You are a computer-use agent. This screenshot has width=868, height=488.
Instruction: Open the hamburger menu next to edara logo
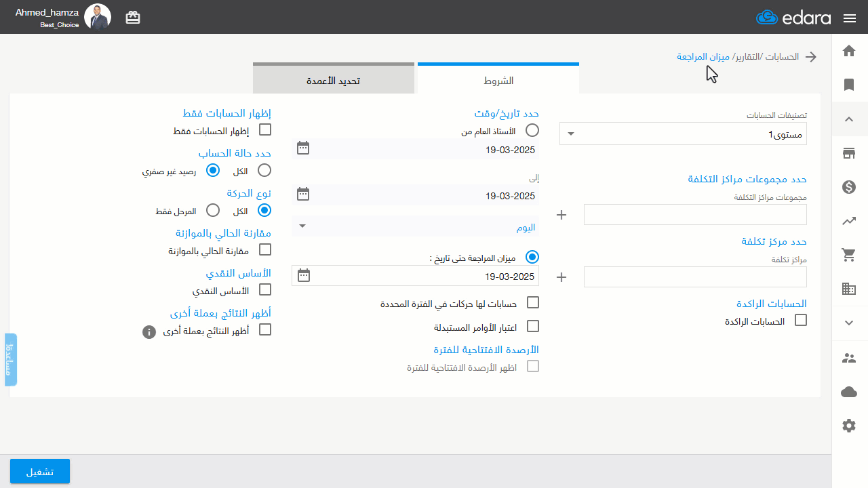[x=850, y=18]
